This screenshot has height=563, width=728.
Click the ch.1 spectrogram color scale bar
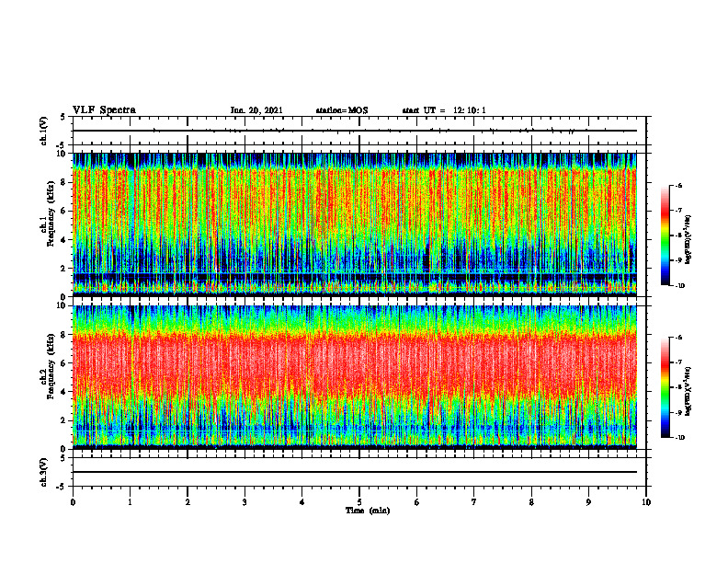[x=665, y=236]
